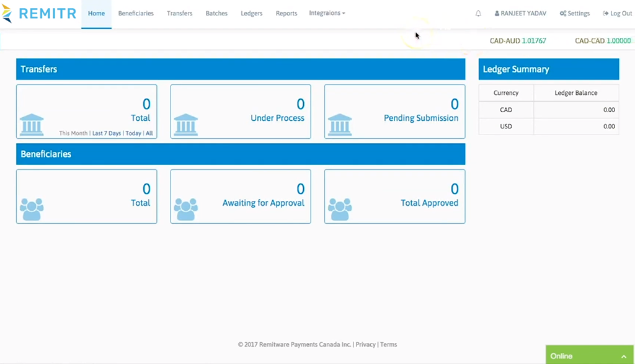The image size is (635, 364).
Task: Click the Online chat status label
Action: pyautogui.click(x=561, y=357)
